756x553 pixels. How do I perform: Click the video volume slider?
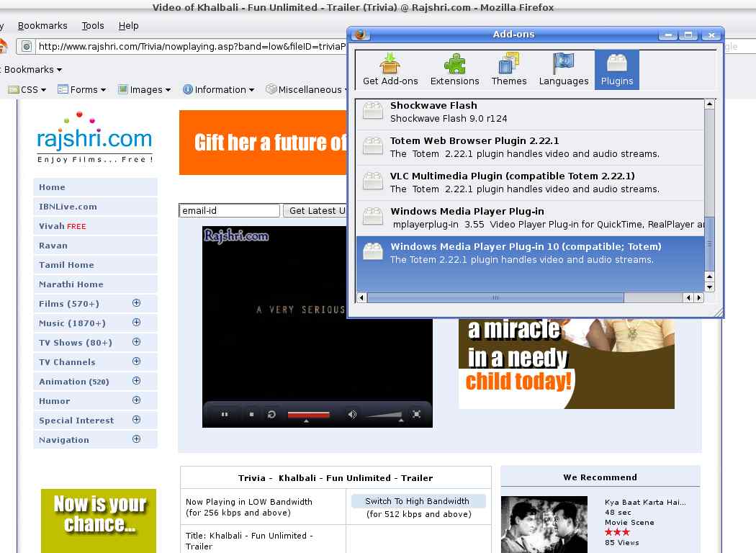coord(383,415)
